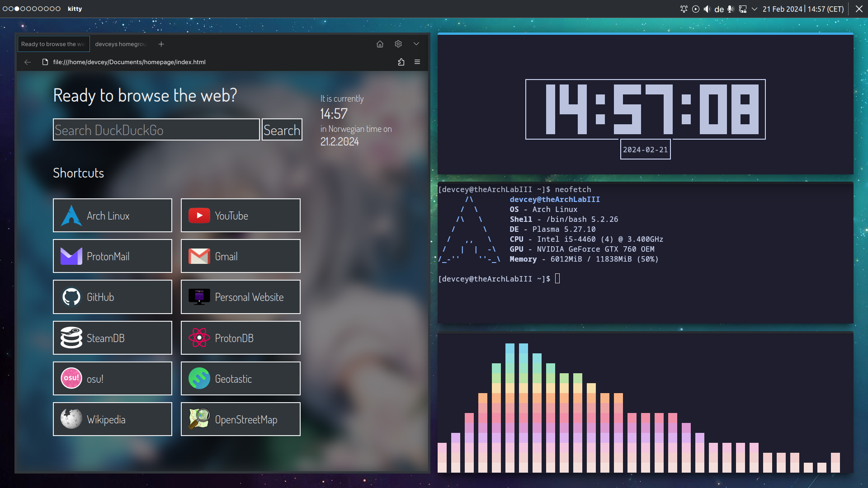The height and width of the screenshot is (488, 868).
Task: Click the Arch Linux logo icon
Action: pos(71,216)
